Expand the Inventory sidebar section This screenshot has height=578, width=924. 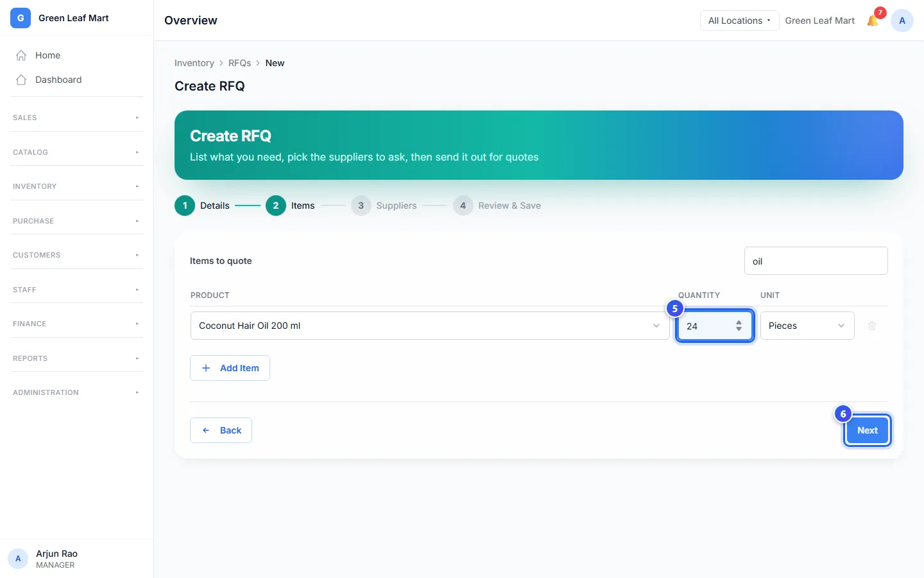pos(76,186)
